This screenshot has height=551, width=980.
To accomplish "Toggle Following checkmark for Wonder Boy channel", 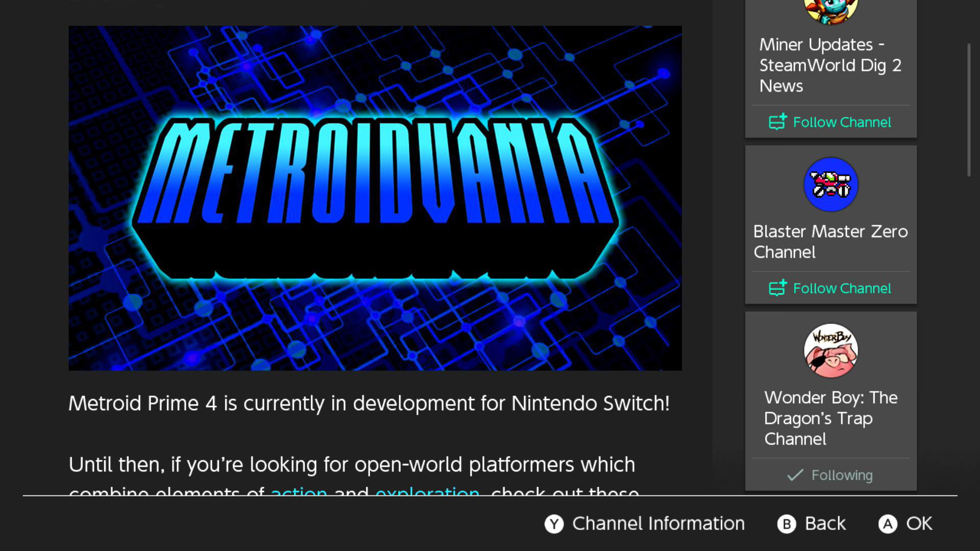I will (x=795, y=475).
